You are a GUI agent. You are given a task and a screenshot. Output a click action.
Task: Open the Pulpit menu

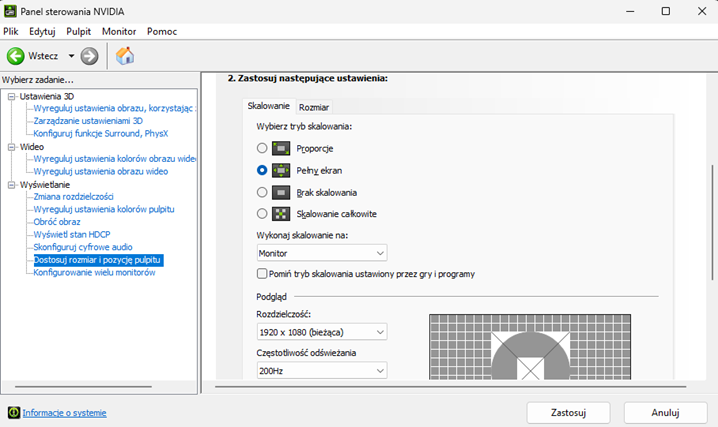(x=79, y=32)
